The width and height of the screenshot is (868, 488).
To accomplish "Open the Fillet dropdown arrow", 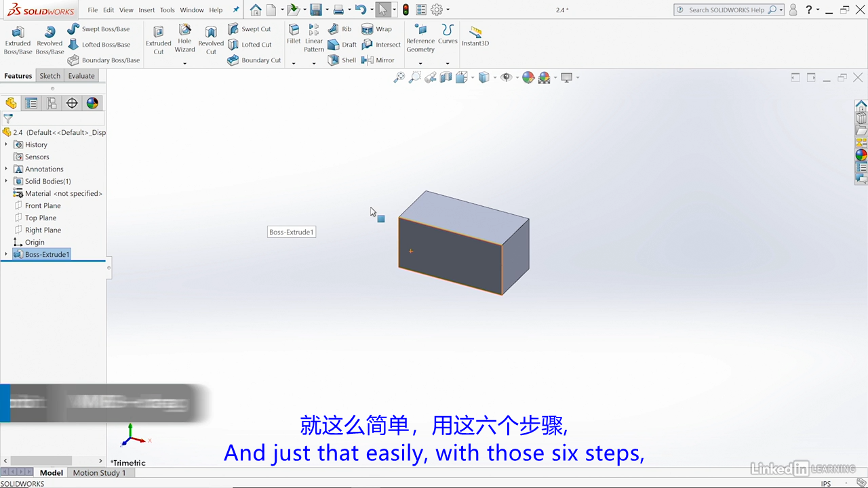I will click(x=294, y=63).
